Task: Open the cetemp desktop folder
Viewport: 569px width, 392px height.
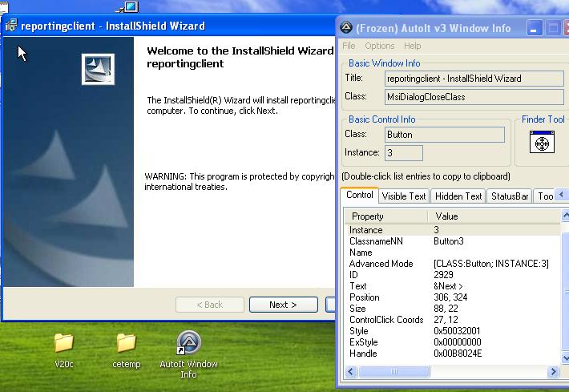Action: tap(127, 350)
